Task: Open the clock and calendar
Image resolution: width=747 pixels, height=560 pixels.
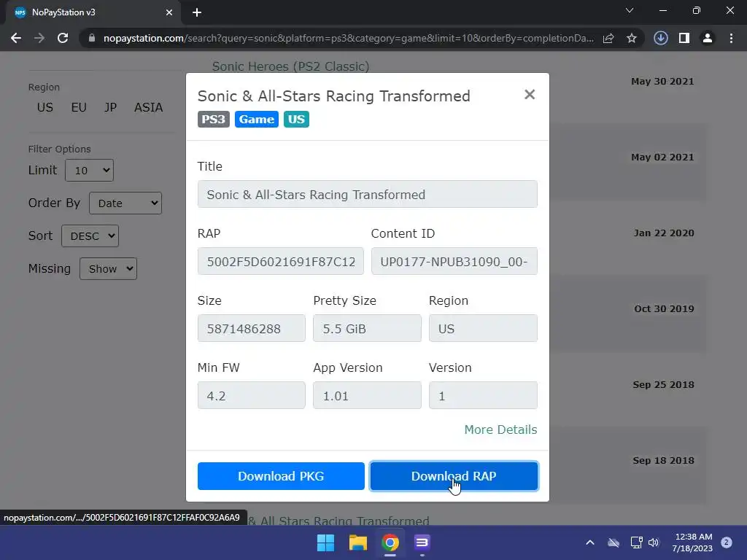Action: point(692,542)
